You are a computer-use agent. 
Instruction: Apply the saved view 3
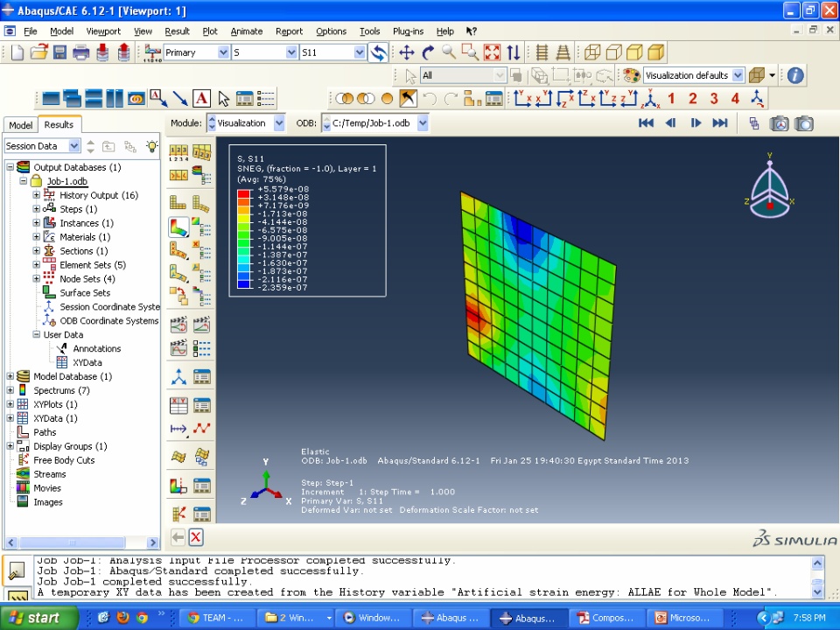click(x=714, y=99)
